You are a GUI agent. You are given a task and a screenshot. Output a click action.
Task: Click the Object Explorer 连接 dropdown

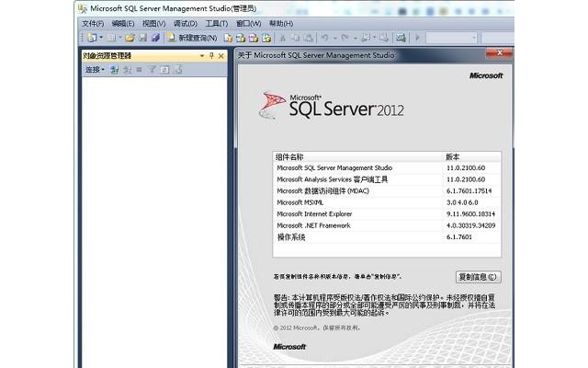point(95,70)
